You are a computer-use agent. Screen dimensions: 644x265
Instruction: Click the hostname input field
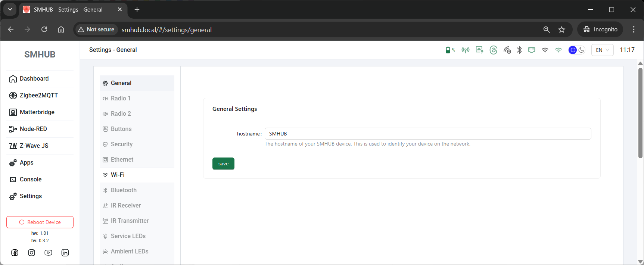tap(427, 134)
